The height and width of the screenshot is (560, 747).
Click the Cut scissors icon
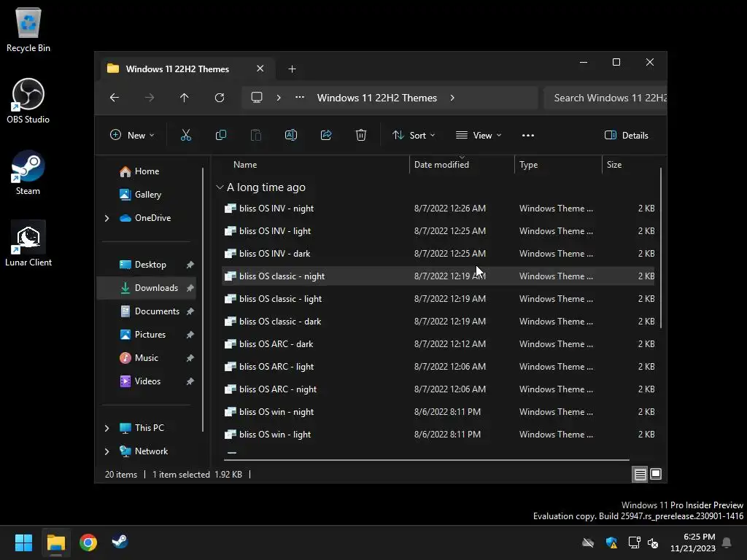tap(186, 135)
